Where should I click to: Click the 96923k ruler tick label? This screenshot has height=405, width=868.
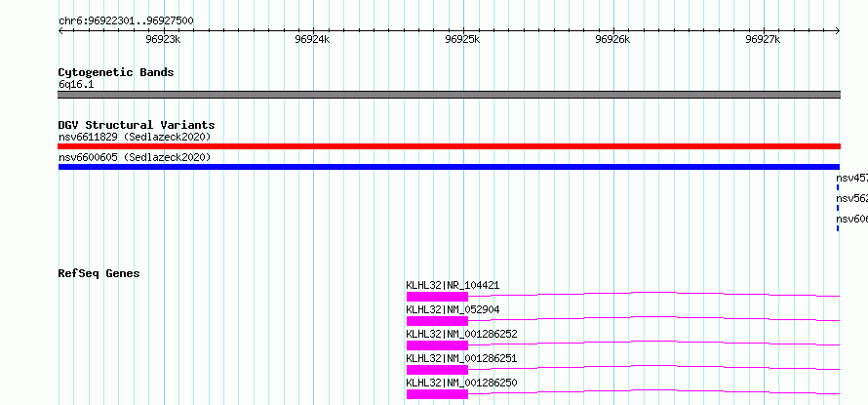point(163,39)
